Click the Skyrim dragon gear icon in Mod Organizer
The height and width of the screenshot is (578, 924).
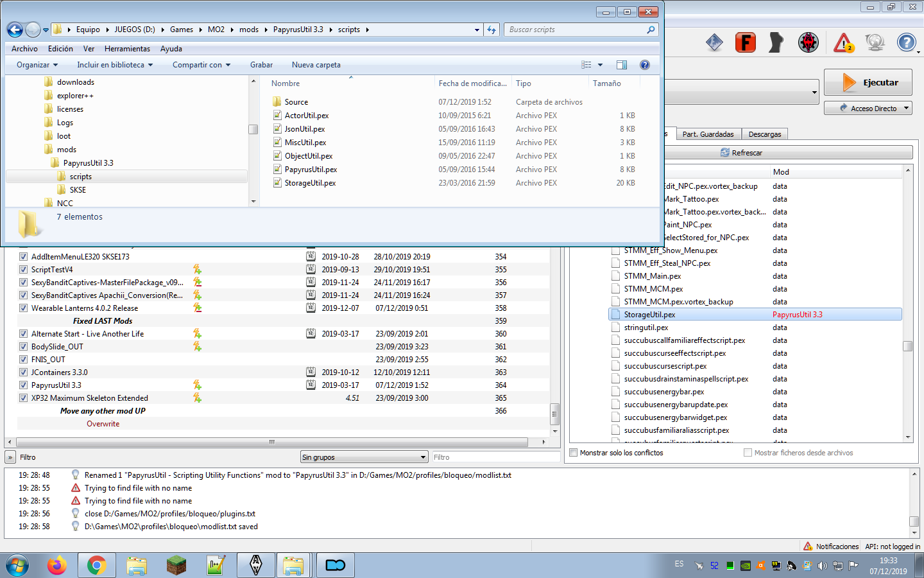coord(809,42)
